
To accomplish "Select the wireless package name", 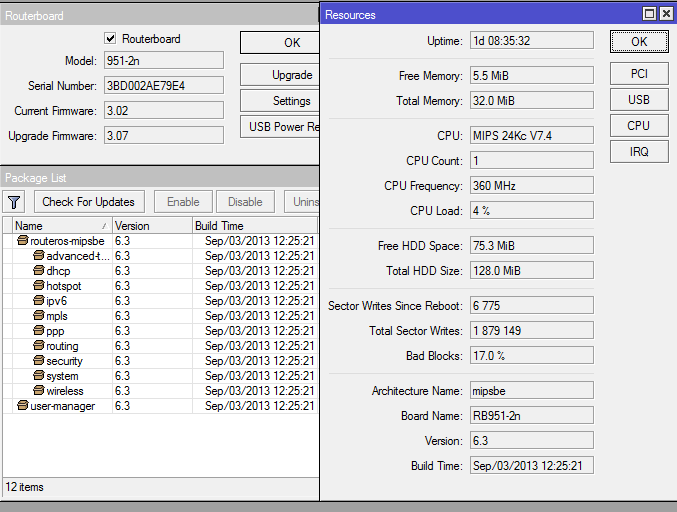I will click(65, 391).
